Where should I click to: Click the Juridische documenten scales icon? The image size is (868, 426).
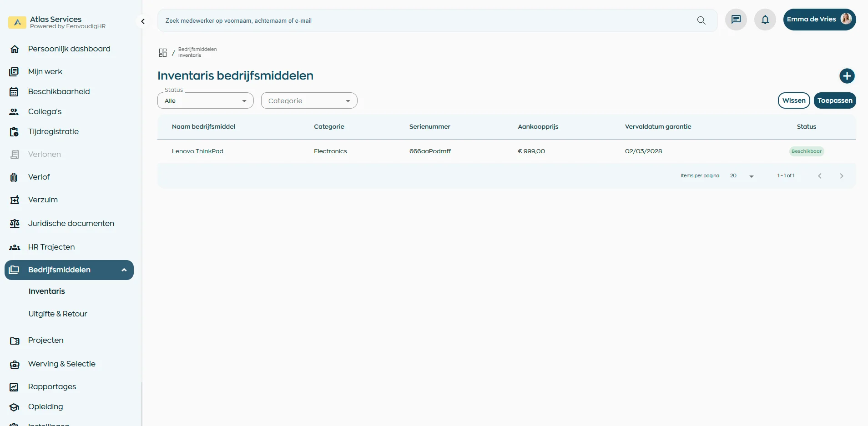click(x=15, y=224)
